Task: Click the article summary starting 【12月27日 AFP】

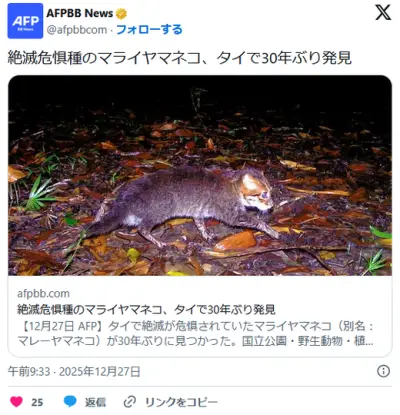Action: point(196,333)
